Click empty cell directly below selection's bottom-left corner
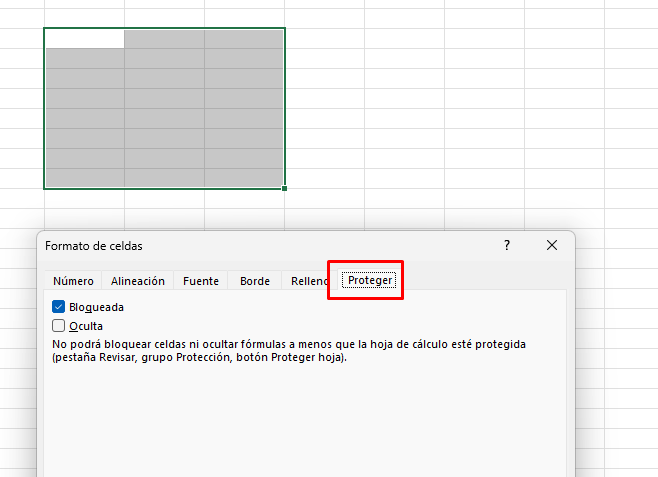658x477 pixels. [x=84, y=198]
